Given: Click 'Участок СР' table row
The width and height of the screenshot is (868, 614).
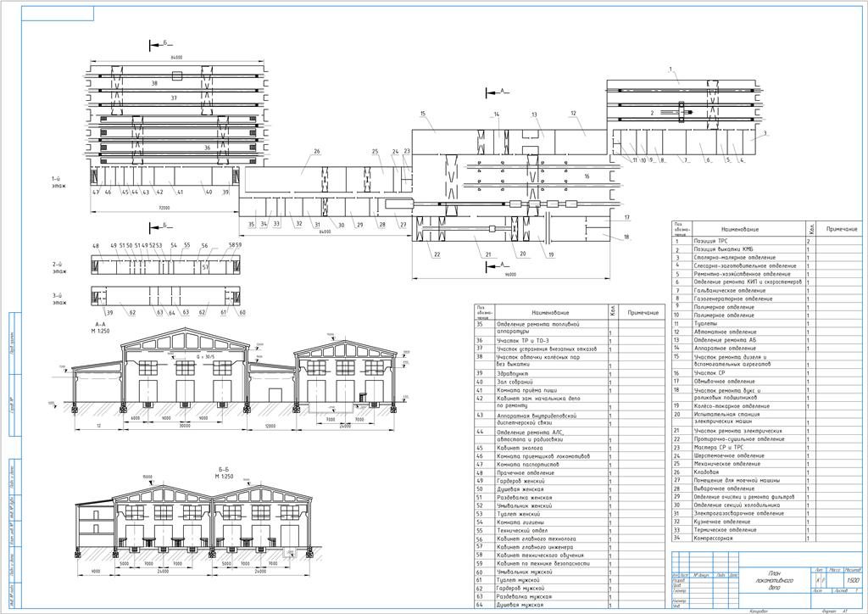Looking at the screenshot, I should click(x=766, y=373).
